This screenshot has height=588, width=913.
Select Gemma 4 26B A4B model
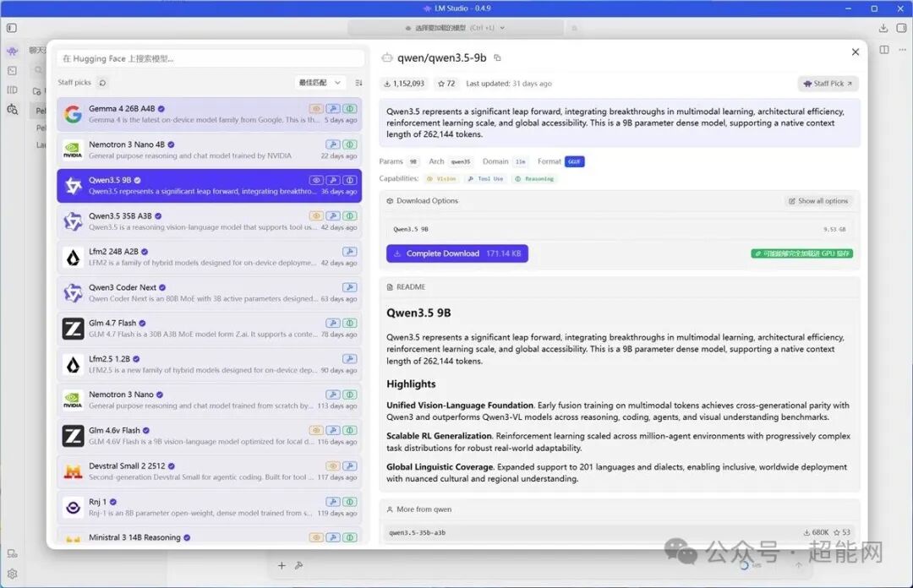pyautogui.click(x=210, y=114)
